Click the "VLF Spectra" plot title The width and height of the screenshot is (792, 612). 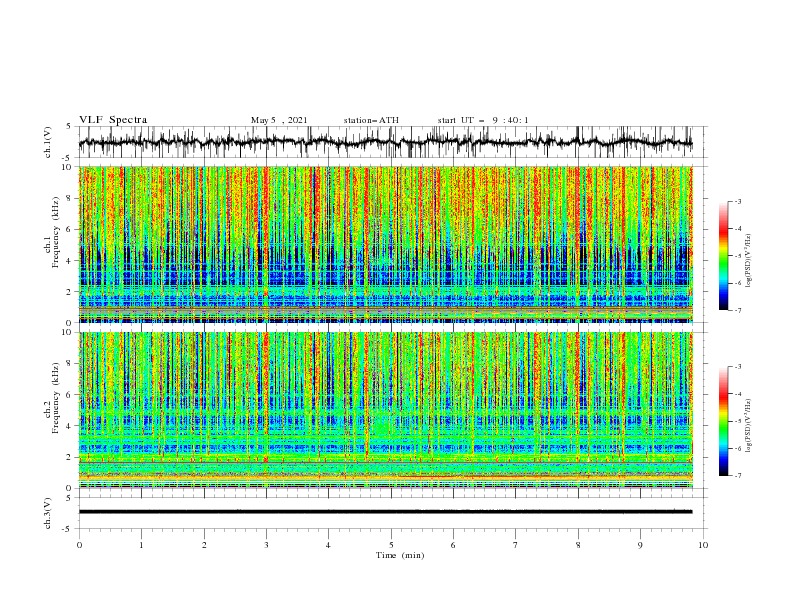[113, 120]
